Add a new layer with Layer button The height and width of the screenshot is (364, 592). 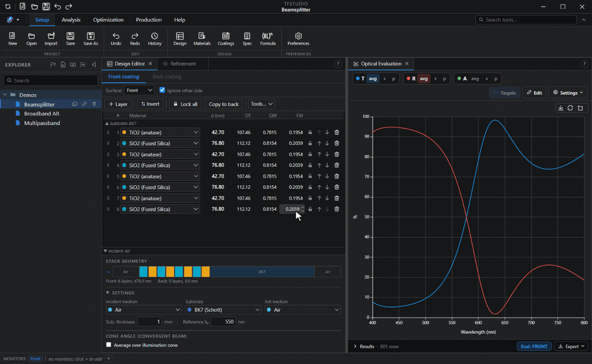tap(118, 104)
